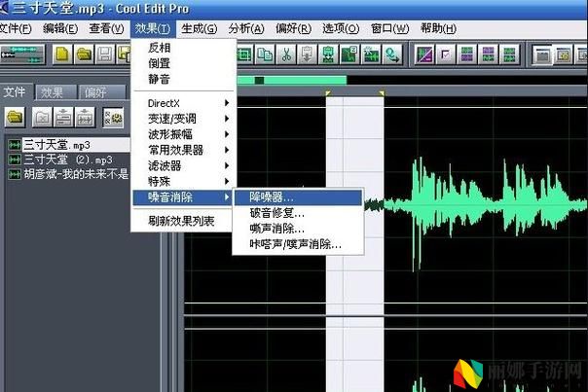Open the 生成(G) menu
The image size is (588, 392).
click(200, 28)
